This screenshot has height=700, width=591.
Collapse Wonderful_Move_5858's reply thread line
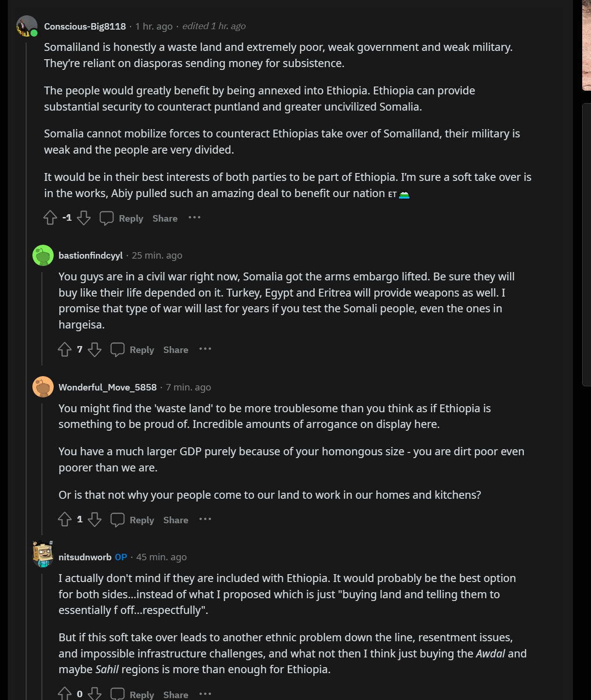tap(42, 467)
